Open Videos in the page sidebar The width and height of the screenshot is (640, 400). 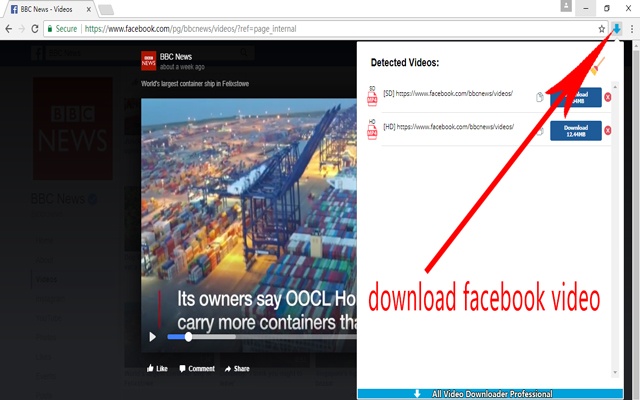point(46,279)
